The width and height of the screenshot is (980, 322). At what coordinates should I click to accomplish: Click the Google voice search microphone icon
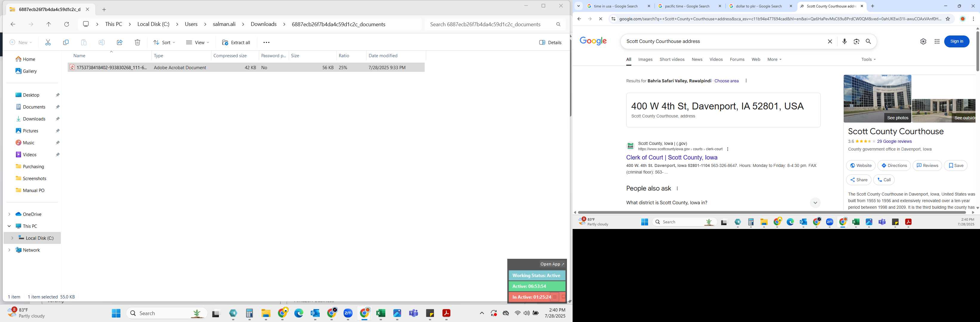[845, 41]
